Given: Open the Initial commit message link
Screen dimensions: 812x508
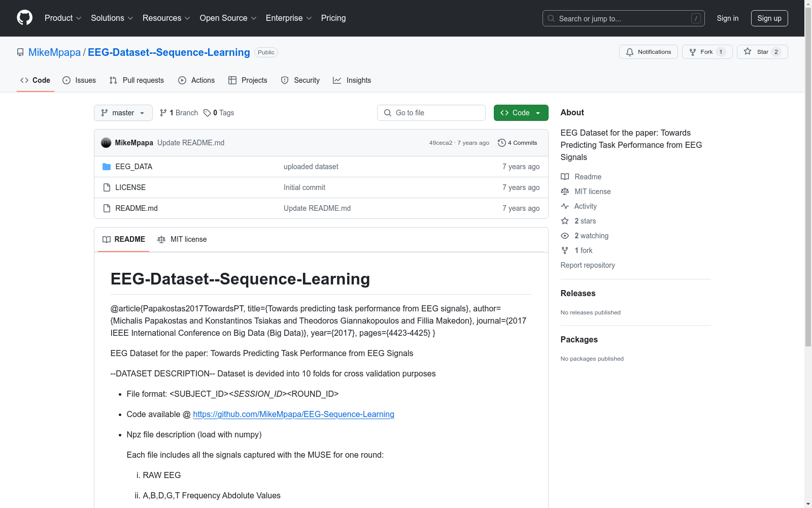Looking at the screenshot, I should pos(304,187).
